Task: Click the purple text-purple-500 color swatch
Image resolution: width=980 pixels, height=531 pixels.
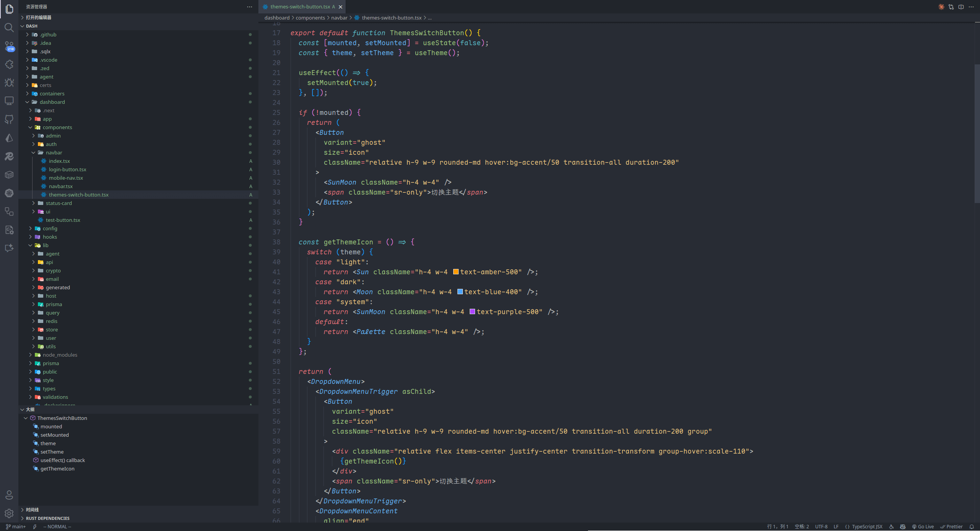Action: (x=472, y=311)
